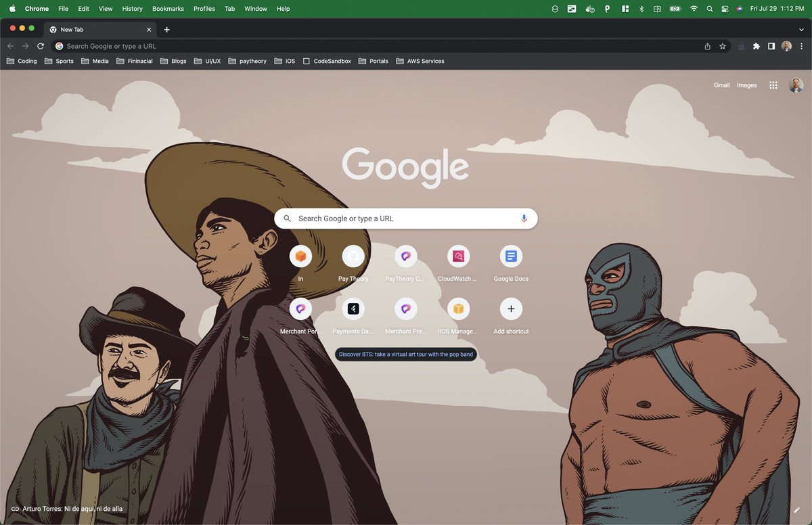Image resolution: width=812 pixels, height=525 pixels.
Task: Open the Apple menu
Action: click(x=12, y=9)
